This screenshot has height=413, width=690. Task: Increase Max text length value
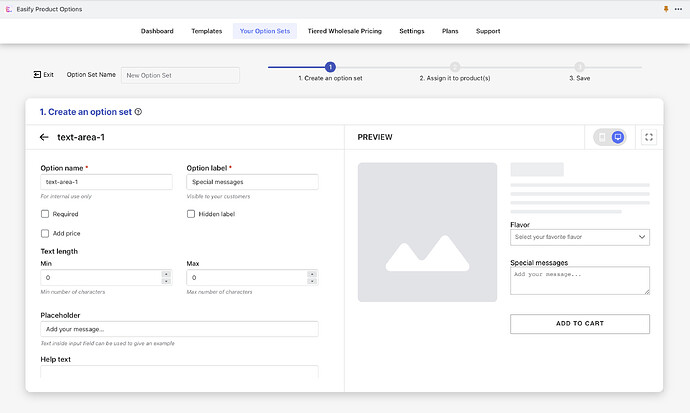click(x=312, y=274)
